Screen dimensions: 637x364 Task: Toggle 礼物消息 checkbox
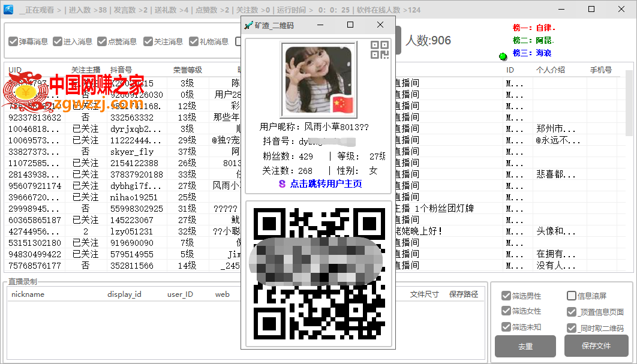point(194,41)
